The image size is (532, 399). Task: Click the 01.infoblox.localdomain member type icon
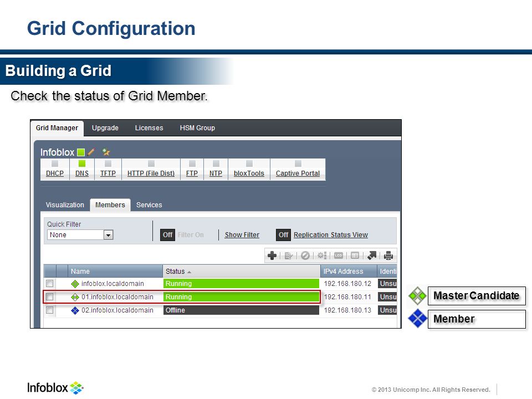pyautogui.click(x=75, y=297)
